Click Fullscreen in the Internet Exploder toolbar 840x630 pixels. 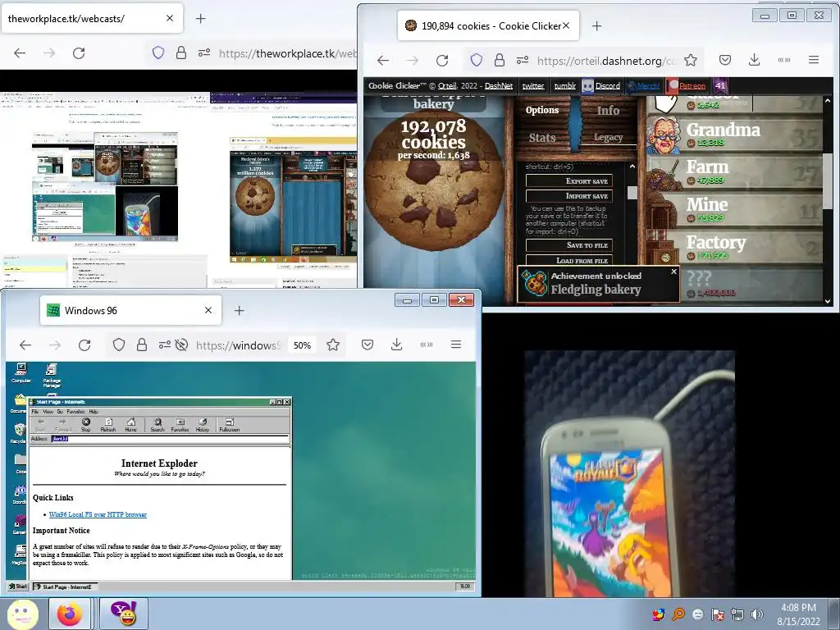pyautogui.click(x=230, y=425)
